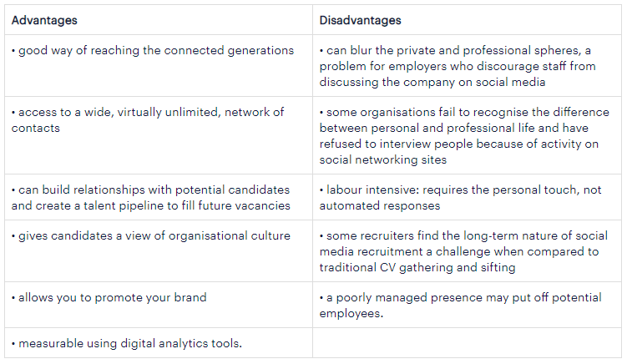
Task: Click the Disadvantages column header
Action: (360, 19)
